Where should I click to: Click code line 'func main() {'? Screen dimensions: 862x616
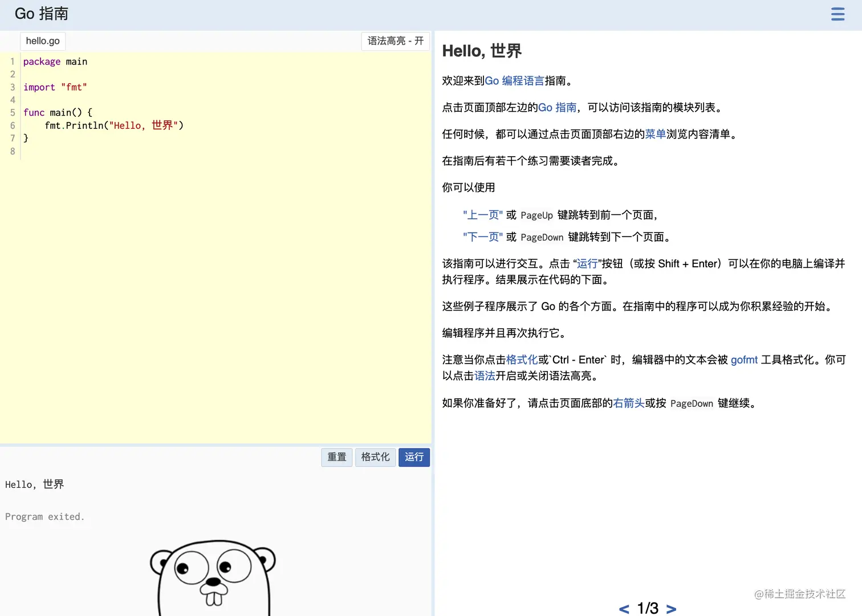58,113
